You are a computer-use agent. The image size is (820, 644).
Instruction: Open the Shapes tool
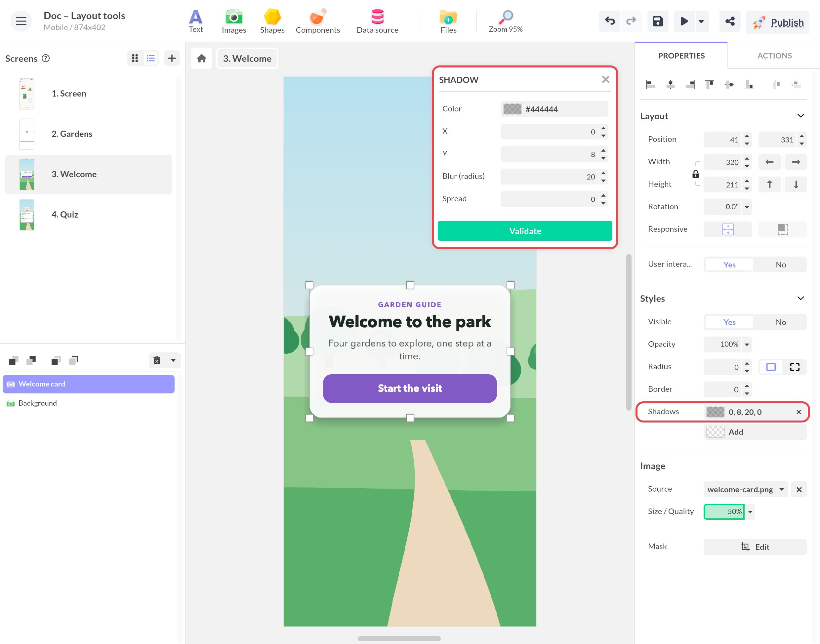[x=272, y=21]
